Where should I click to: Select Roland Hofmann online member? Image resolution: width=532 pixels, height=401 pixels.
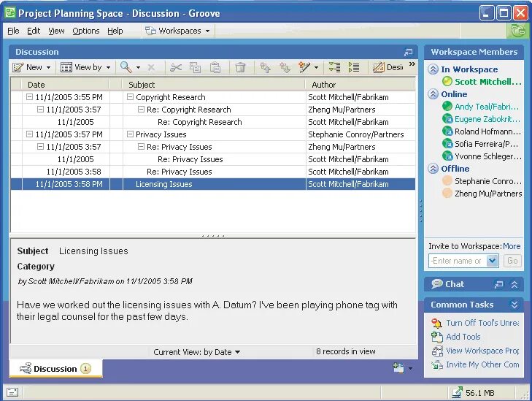point(482,131)
